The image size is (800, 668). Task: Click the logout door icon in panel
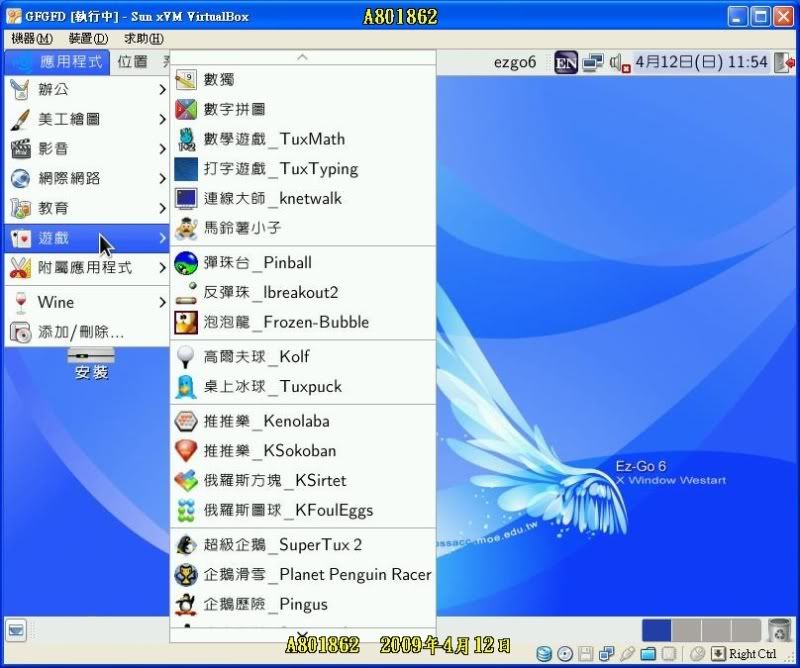(785, 63)
